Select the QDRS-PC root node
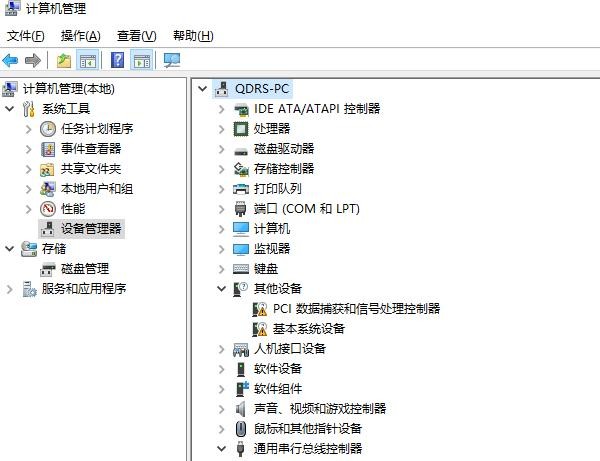This screenshot has width=600, height=461. coord(262,89)
